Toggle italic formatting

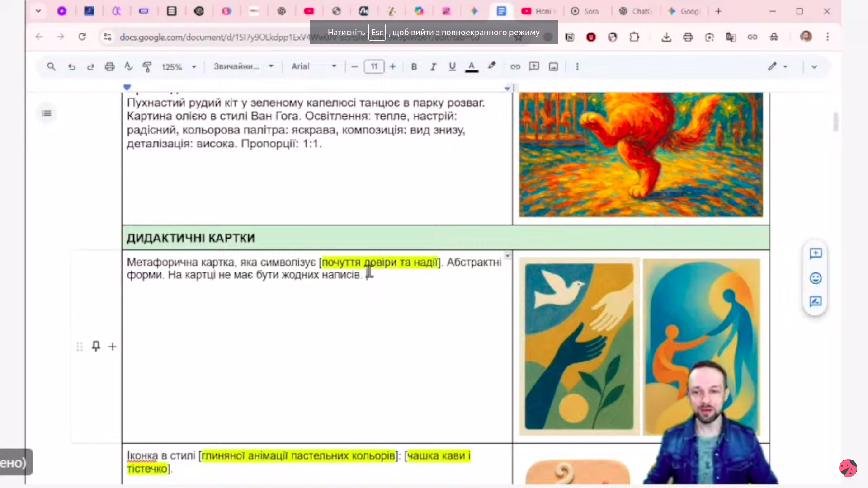click(x=433, y=67)
